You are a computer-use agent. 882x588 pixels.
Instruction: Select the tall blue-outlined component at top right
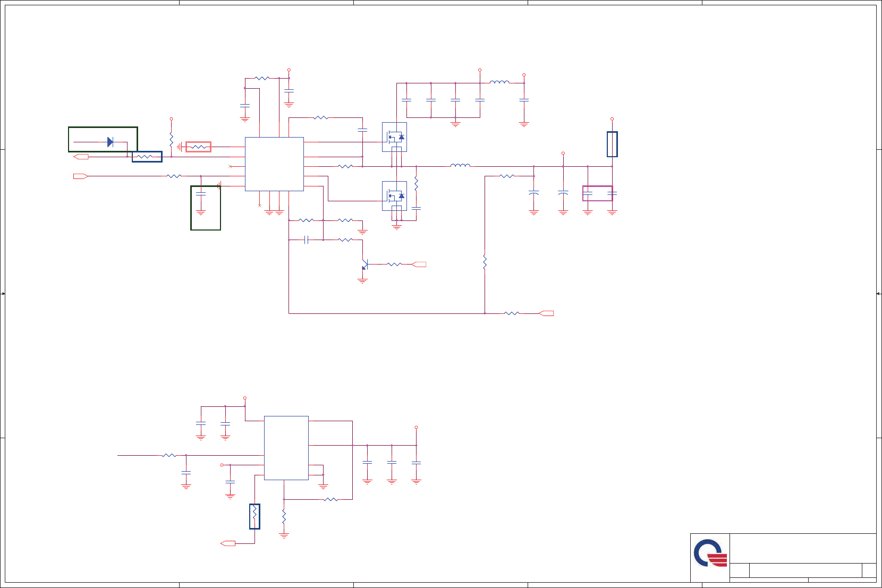click(x=612, y=144)
